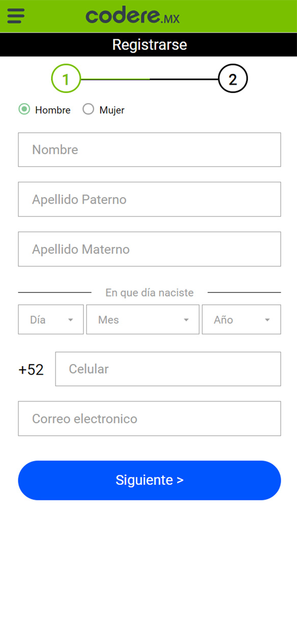297x644 pixels.
Task: Focus the Nombre input field
Action: point(149,150)
